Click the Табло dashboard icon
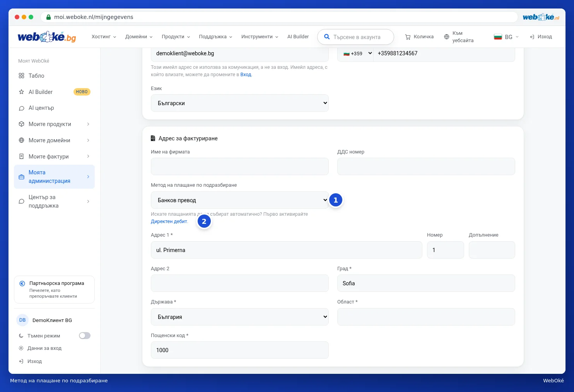Screen dimensions: 574x392 22,76
